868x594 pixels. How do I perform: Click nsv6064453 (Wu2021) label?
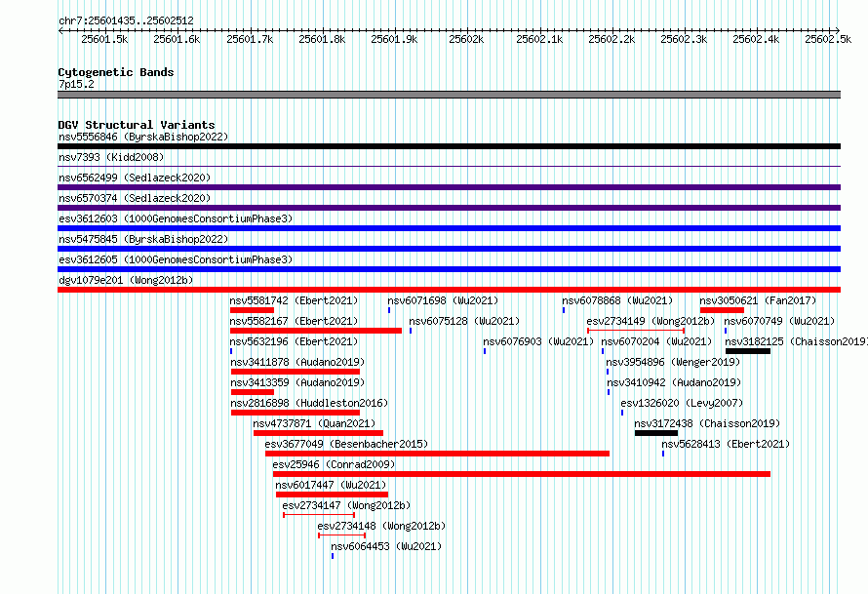pos(386,546)
